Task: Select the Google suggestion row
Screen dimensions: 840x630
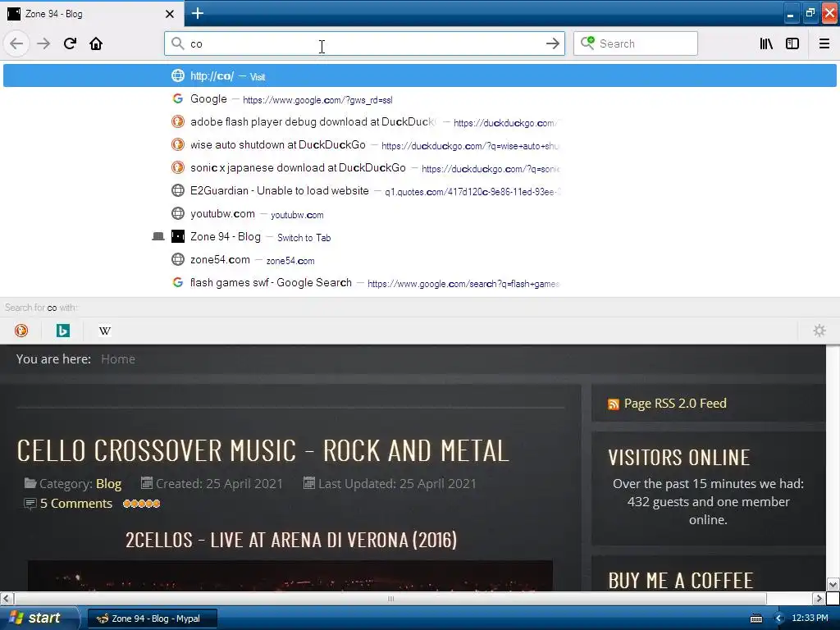Action: [420, 99]
